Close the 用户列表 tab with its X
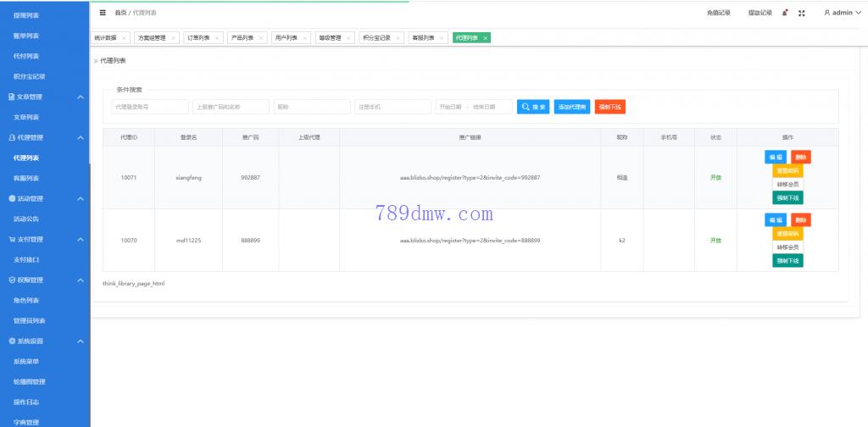The height and width of the screenshot is (427, 868). 305,38
